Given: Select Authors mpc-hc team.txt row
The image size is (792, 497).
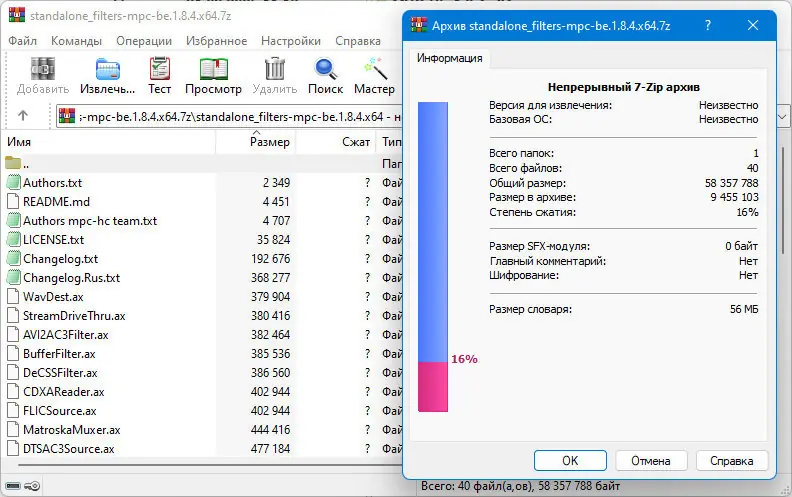Looking at the screenshot, I should (x=203, y=221).
